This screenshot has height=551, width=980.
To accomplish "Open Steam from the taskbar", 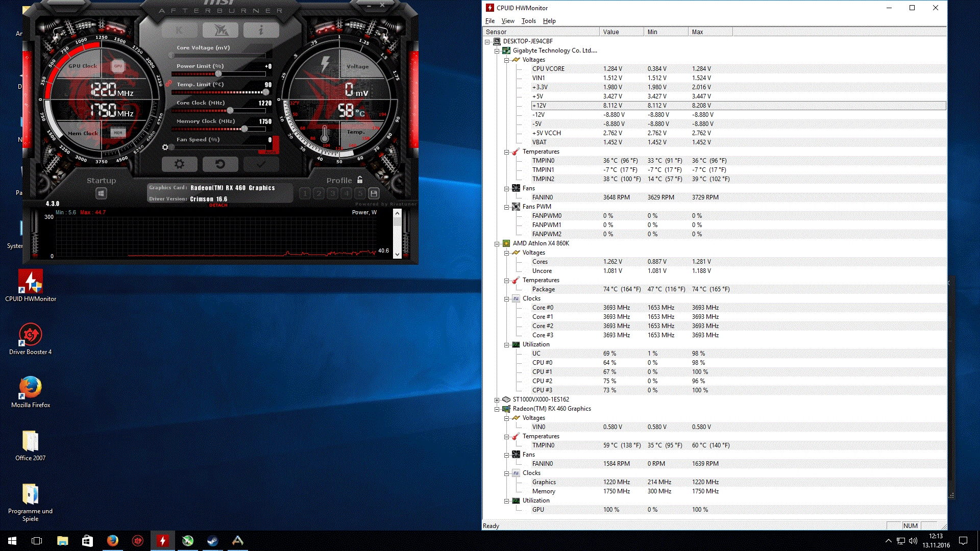I will coord(212,541).
